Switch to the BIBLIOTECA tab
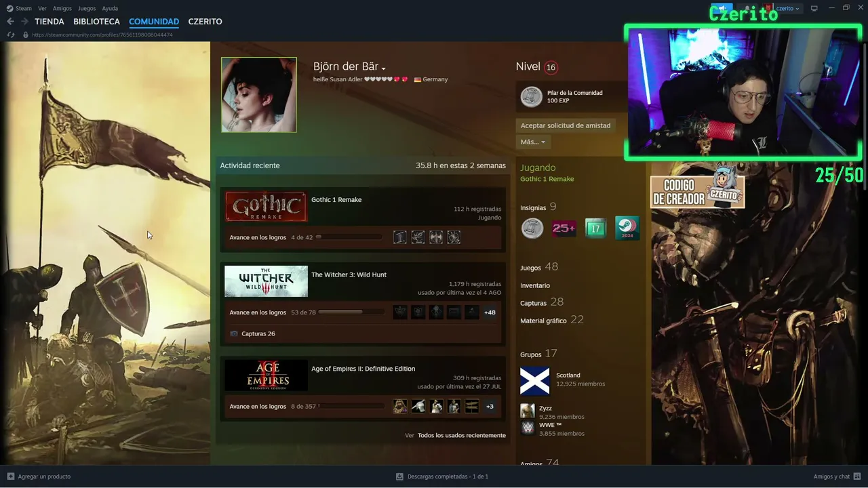 pyautogui.click(x=96, y=22)
